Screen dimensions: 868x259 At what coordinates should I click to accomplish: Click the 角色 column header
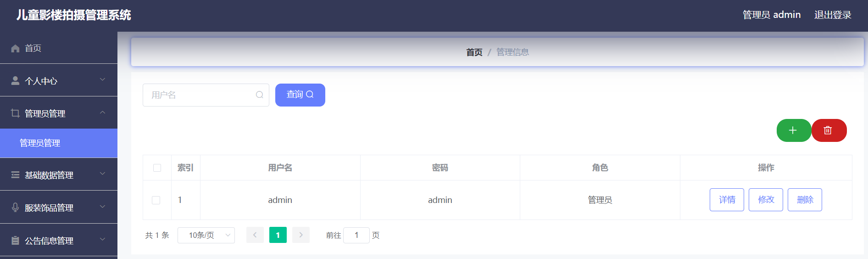point(600,168)
